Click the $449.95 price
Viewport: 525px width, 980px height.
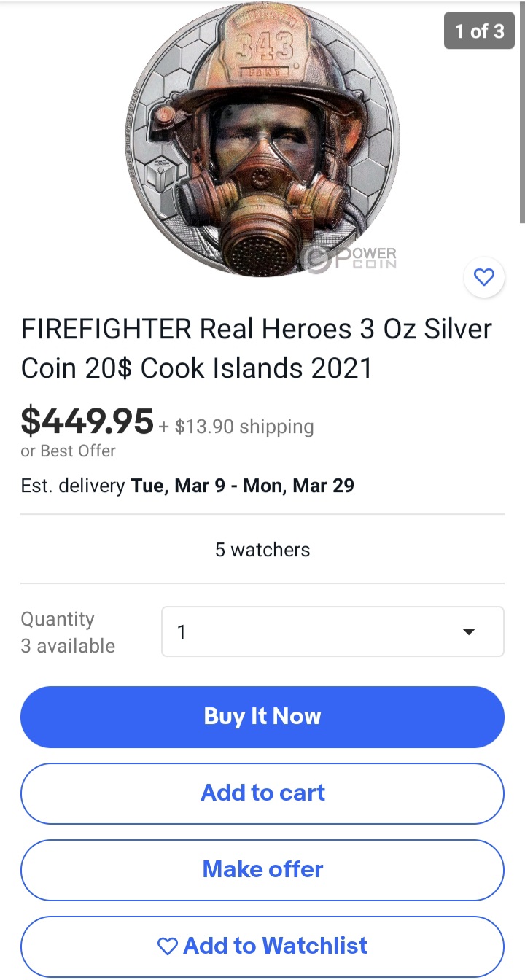click(87, 421)
